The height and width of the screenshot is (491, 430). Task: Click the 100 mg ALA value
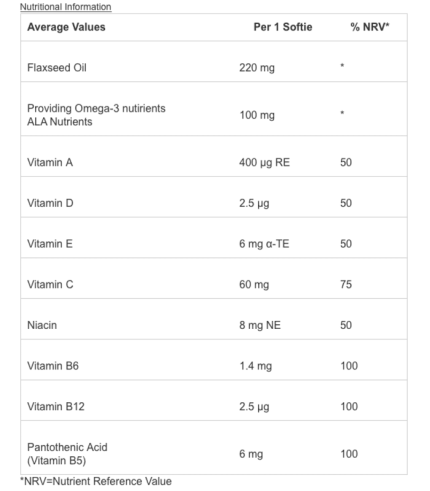pos(257,115)
